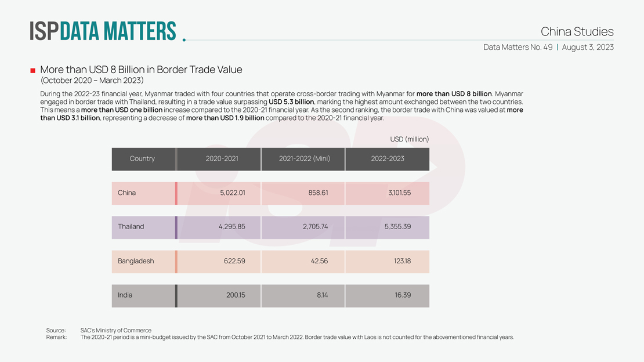Click the orange color bar beside Bangladesh

pos(176,262)
